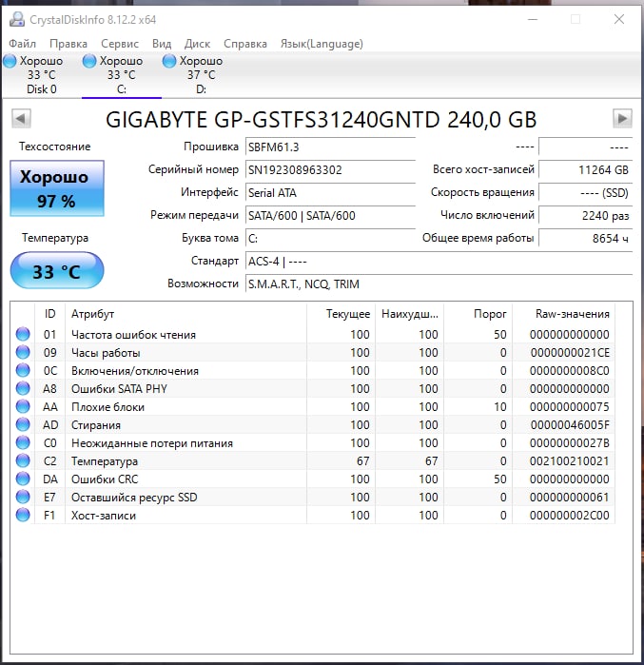Click the CrystalDiskInfo app icon in title bar

coord(17,20)
